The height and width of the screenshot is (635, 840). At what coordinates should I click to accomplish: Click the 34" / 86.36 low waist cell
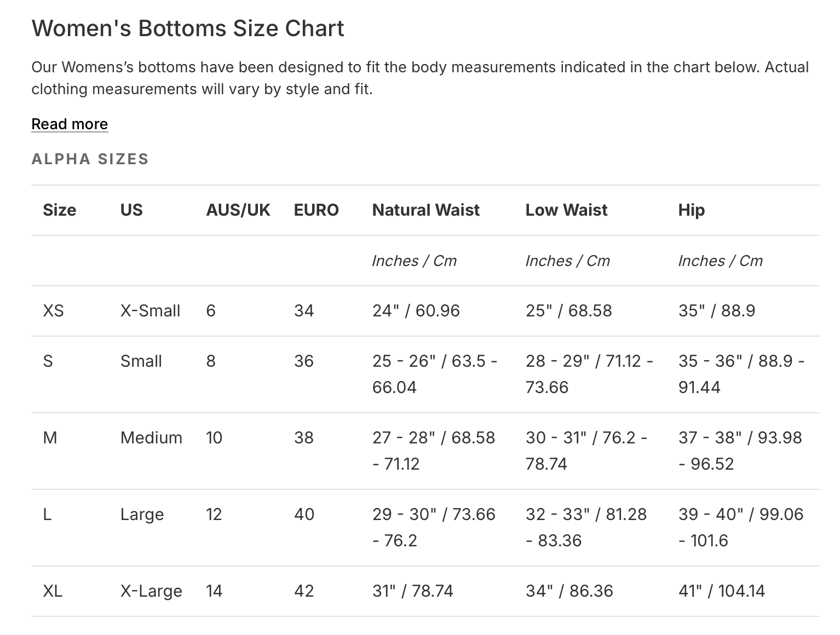tap(569, 591)
